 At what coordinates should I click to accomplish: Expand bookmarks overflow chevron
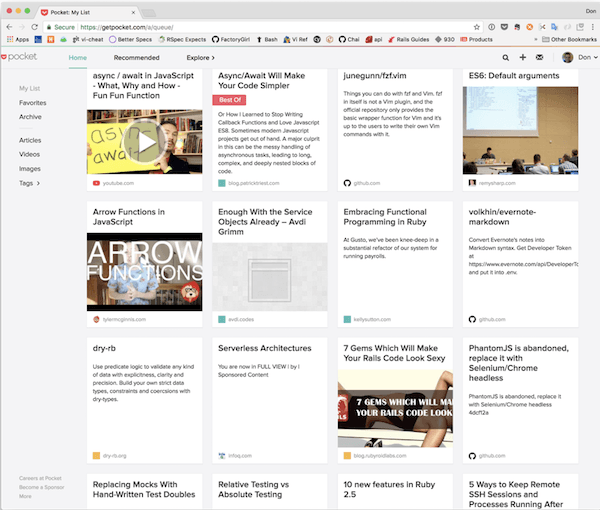tap(535, 39)
